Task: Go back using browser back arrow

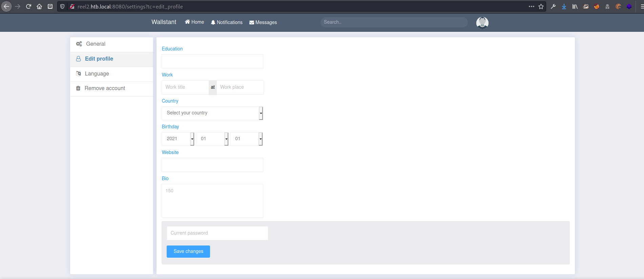Action: (x=6, y=6)
